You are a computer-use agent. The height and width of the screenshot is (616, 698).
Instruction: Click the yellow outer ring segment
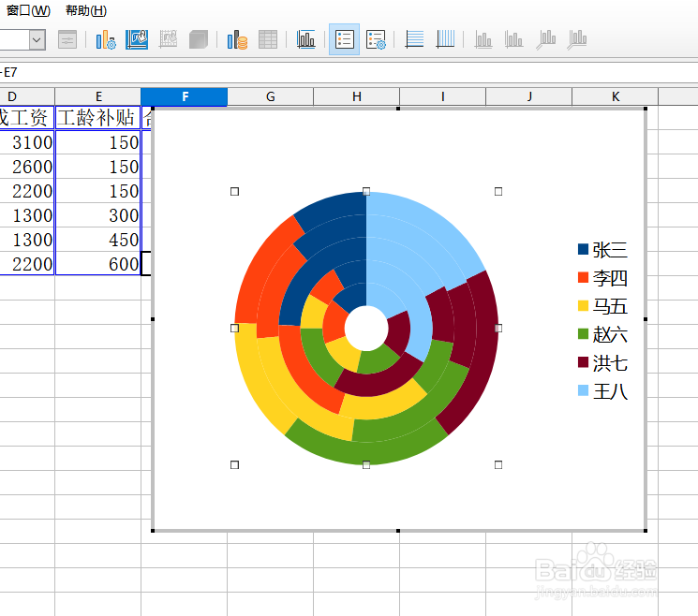[256, 378]
